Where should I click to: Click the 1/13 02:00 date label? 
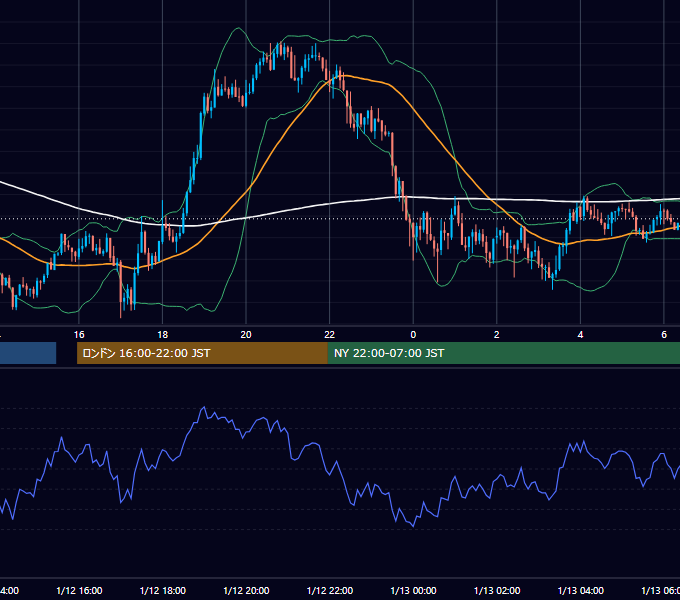497,590
